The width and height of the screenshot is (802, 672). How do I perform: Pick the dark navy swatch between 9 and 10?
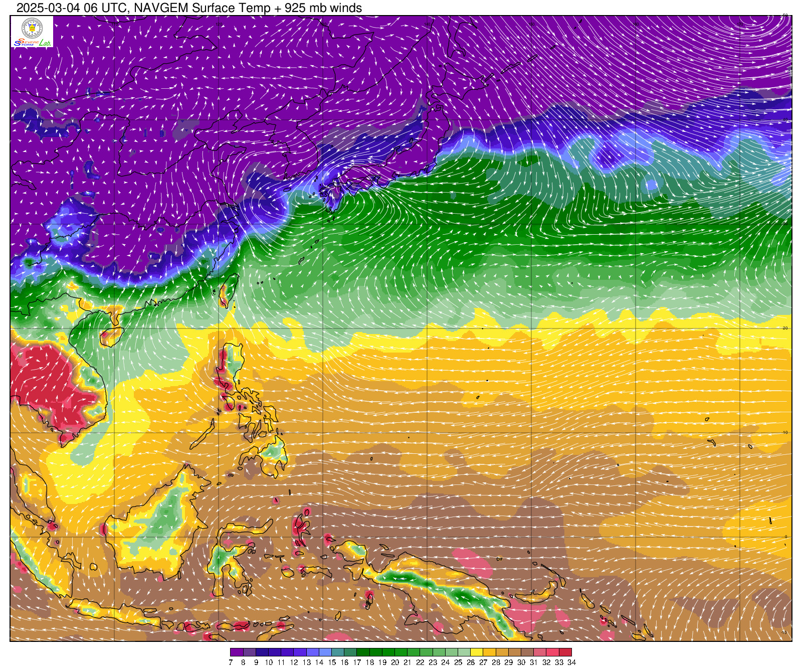(x=262, y=652)
